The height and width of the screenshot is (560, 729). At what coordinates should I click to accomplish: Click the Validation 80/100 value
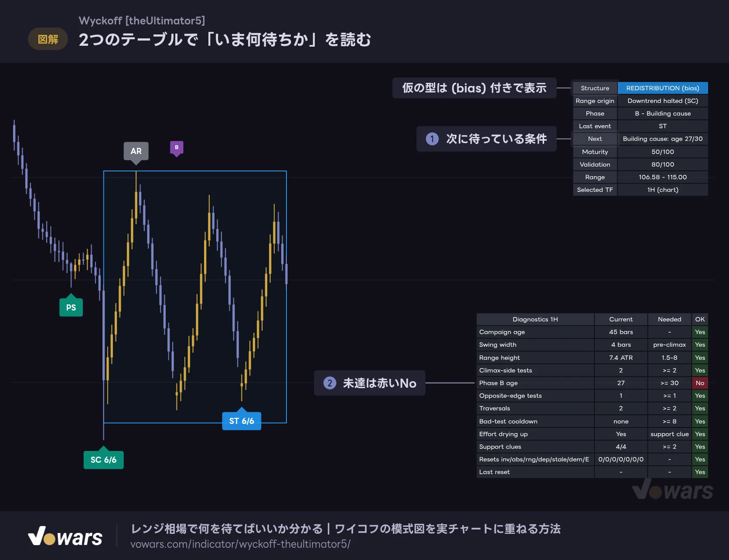point(663,164)
